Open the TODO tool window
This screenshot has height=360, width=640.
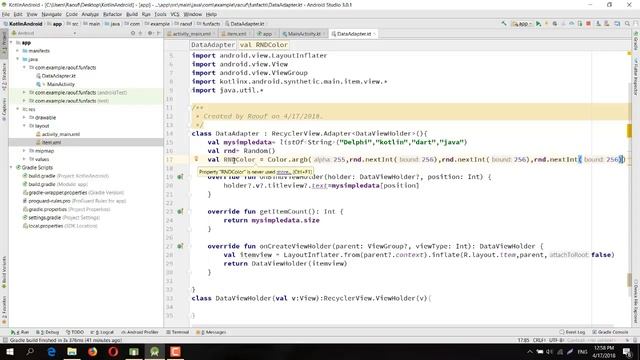75,332
